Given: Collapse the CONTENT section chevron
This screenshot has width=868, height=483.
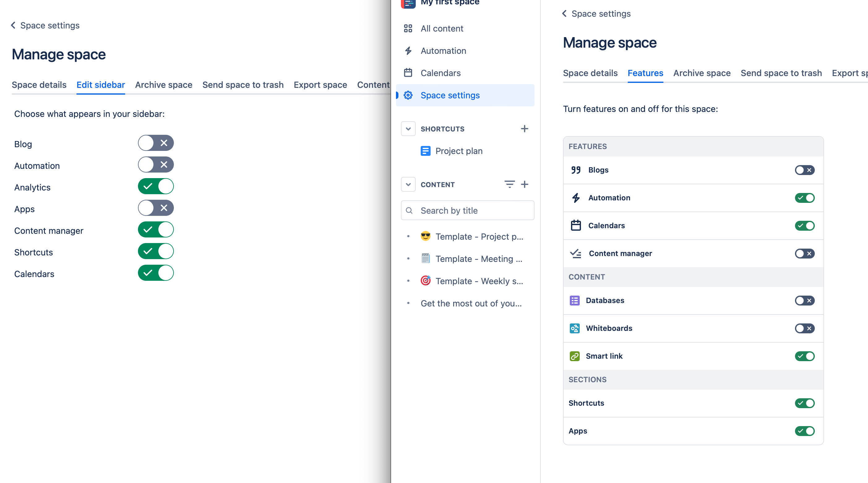Looking at the screenshot, I should 408,184.
